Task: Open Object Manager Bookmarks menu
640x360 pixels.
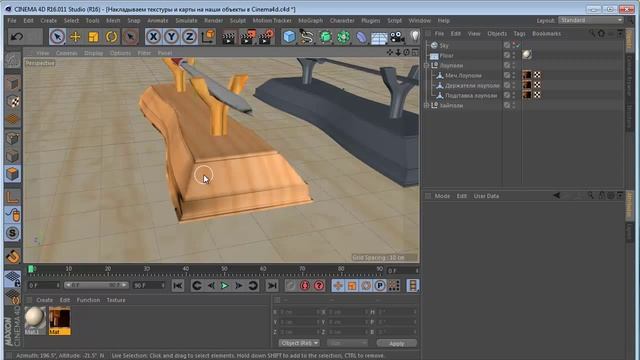Action: (547, 33)
